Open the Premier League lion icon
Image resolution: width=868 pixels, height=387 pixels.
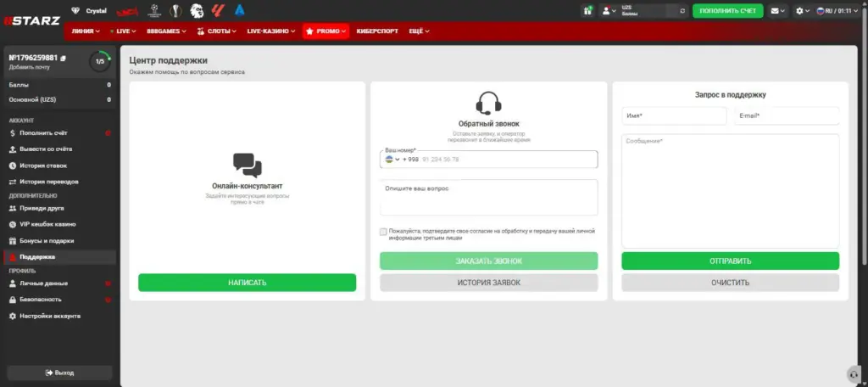(197, 10)
